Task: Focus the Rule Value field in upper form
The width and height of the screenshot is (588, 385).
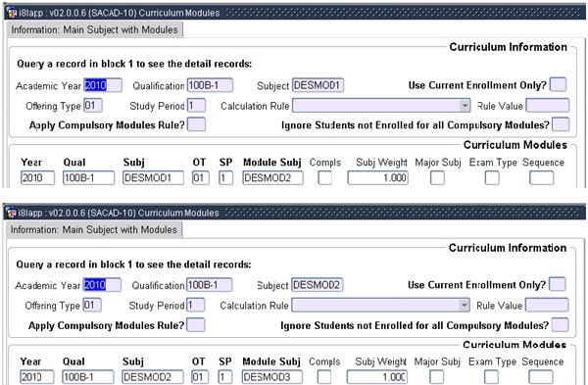Action: point(547,106)
